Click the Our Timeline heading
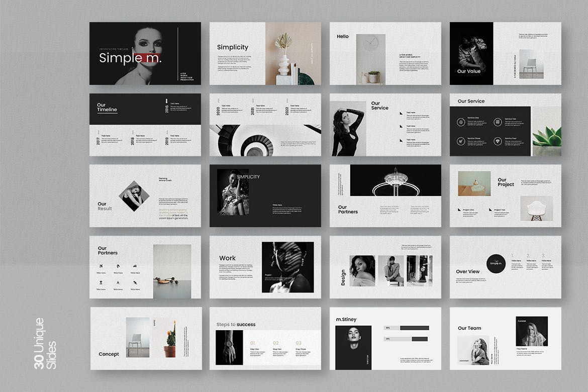This screenshot has height=392, width=588. tap(107, 107)
